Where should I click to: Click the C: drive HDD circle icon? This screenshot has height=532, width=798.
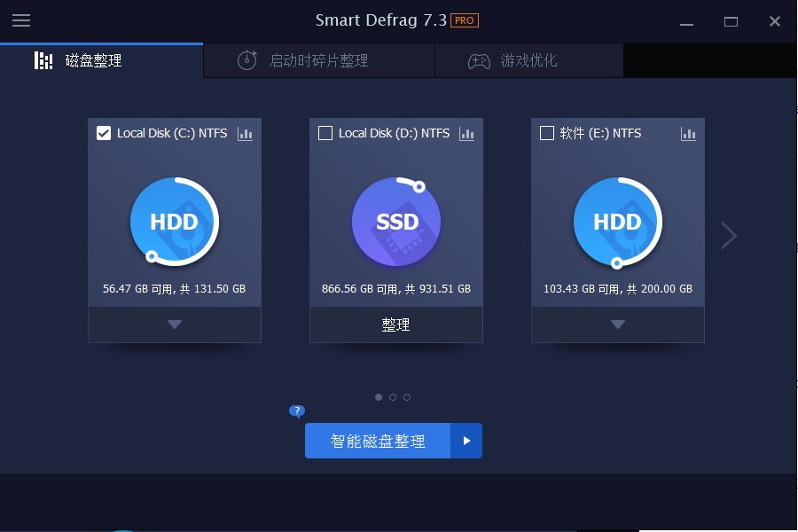click(175, 222)
